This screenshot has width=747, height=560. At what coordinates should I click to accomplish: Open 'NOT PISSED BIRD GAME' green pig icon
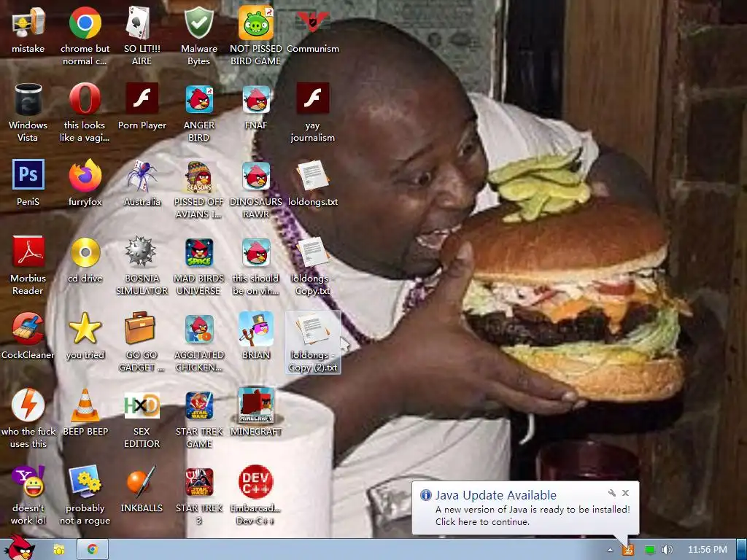[256, 23]
